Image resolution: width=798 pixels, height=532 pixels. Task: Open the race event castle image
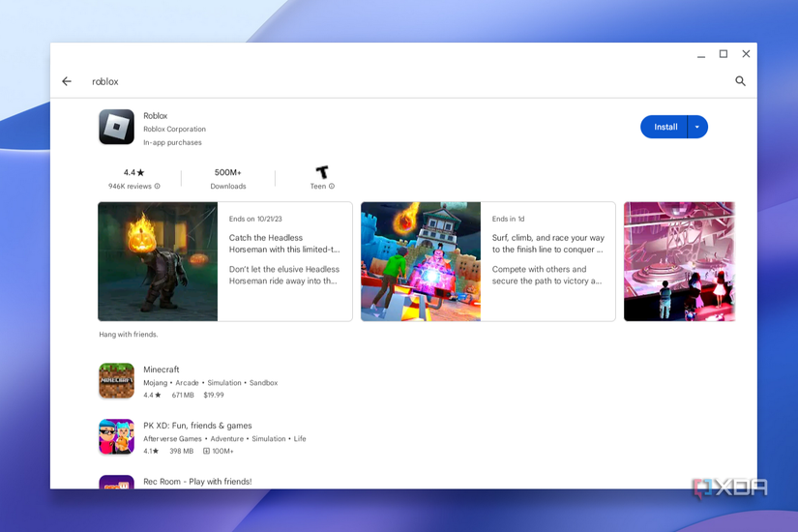421,262
